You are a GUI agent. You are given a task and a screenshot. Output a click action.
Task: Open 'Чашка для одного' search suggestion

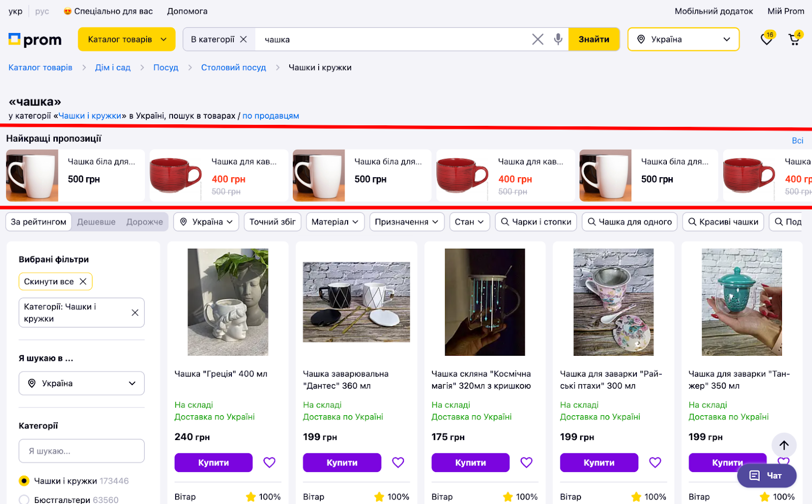coord(629,222)
